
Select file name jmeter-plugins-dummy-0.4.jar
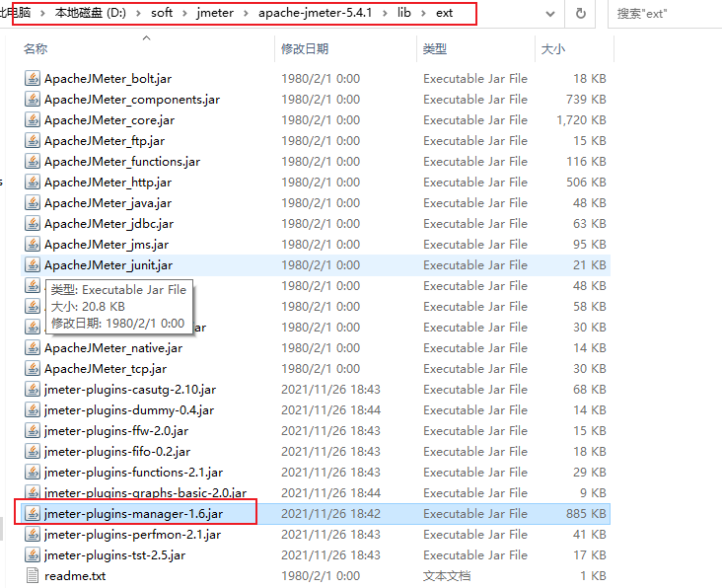click(x=129, y=410)
